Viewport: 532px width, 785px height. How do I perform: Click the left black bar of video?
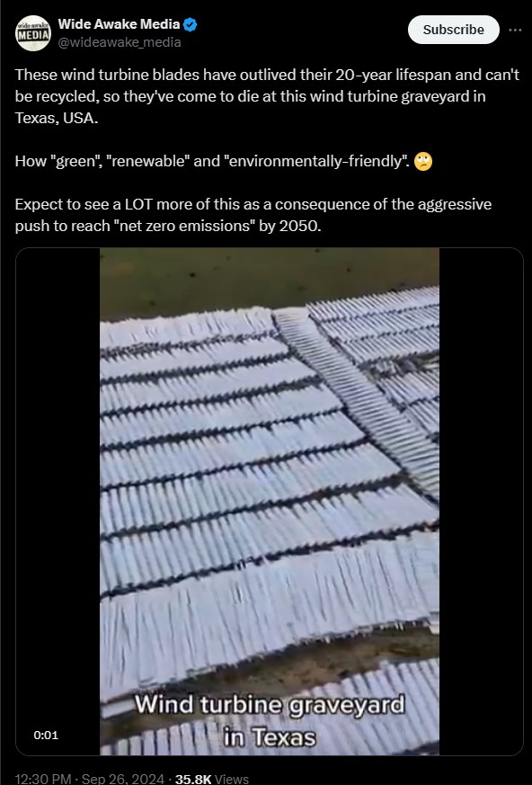click(x=58, y=501)
